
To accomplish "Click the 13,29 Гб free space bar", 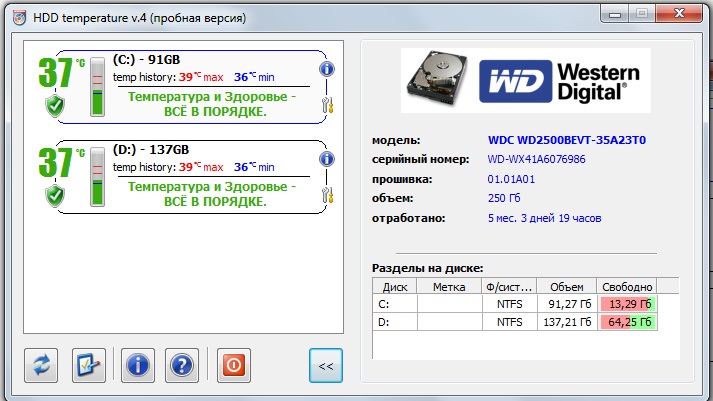I will point(628,304).
